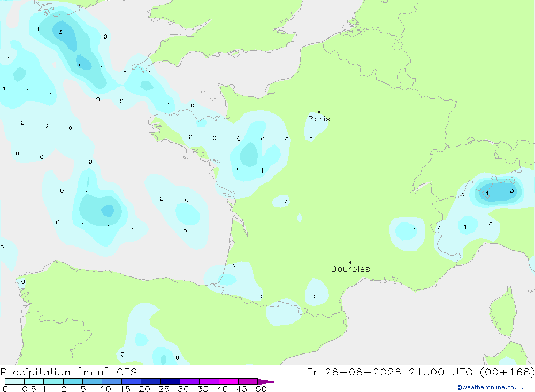This screenshot has width=535, height=392.
Task: Pick the 30–35 mm violet legend swatch
Action: coord(190,381)
